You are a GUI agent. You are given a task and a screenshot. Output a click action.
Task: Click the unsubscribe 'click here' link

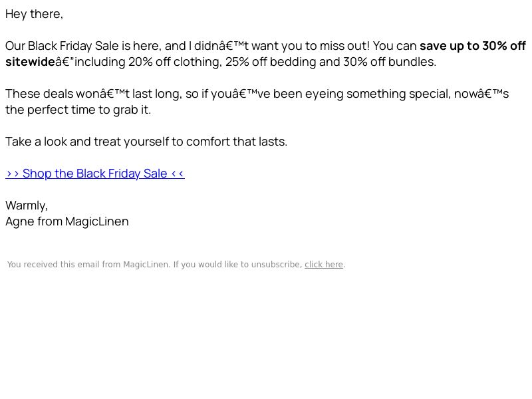tap(324, 265)
